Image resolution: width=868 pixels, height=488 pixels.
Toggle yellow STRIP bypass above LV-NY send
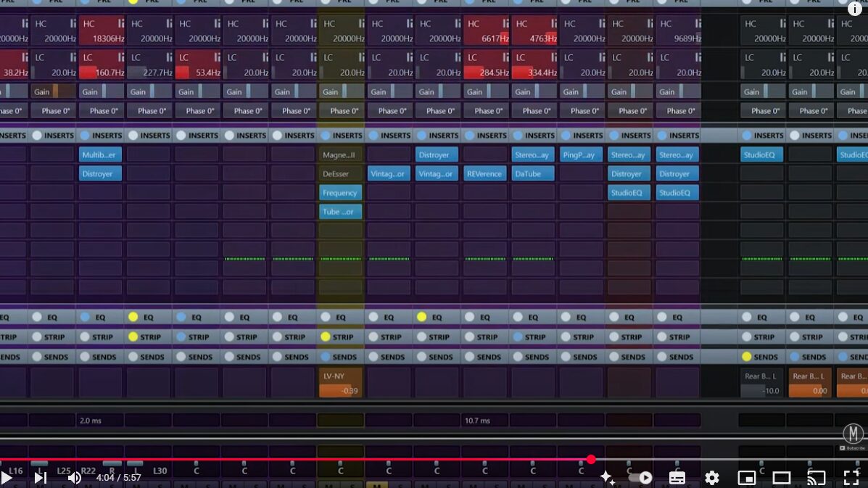pyautogui.click(x=326, y=337)
